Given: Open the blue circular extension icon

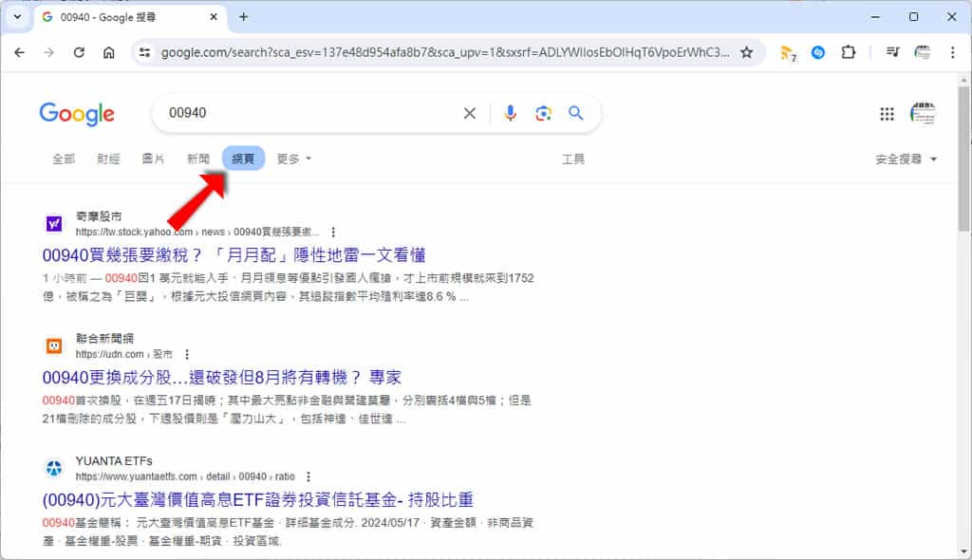Looking at the screenshot, I should click(x=818, y=53).
